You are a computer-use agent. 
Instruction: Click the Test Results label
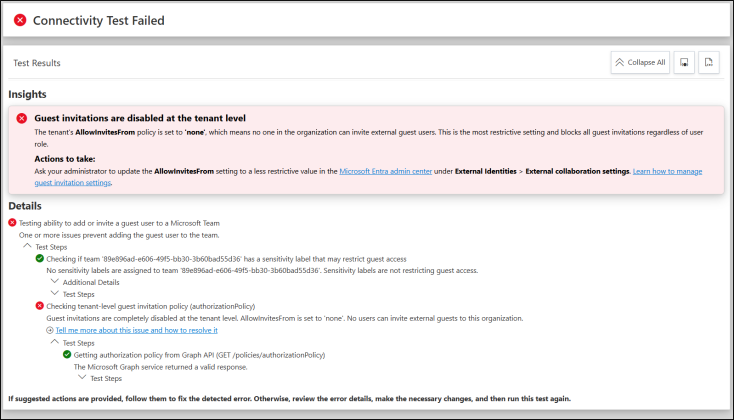(x=37, y=63)
